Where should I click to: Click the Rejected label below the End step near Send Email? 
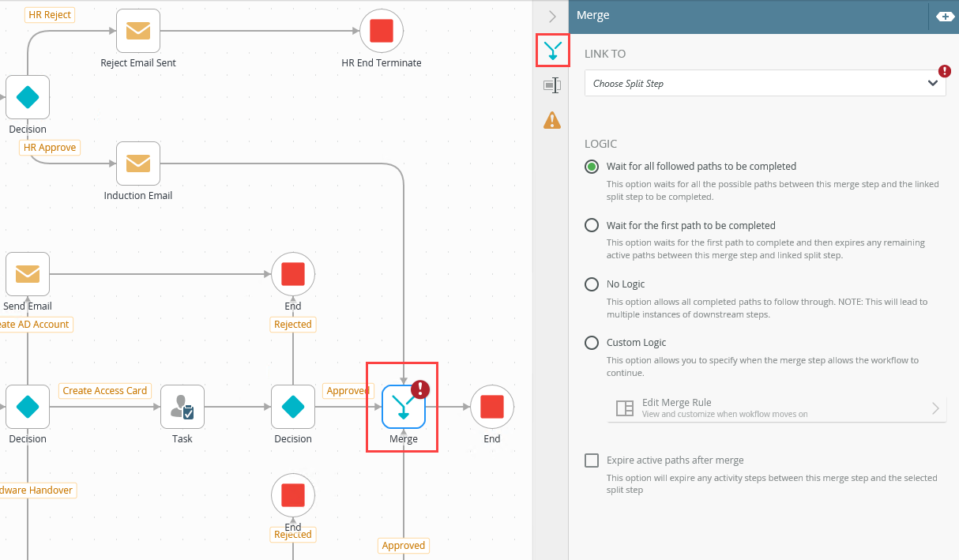pyautogui.click(x=293, y=324)
